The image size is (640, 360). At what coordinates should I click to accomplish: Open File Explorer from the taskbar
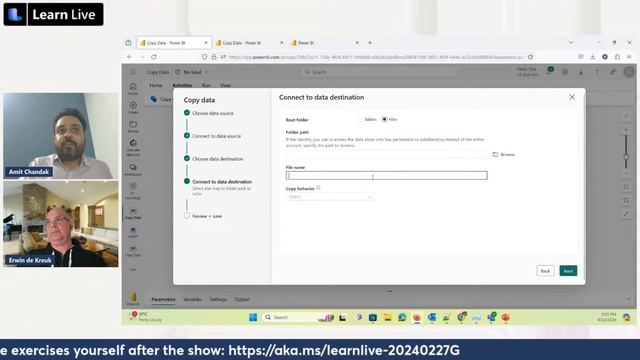pos(387,317)
